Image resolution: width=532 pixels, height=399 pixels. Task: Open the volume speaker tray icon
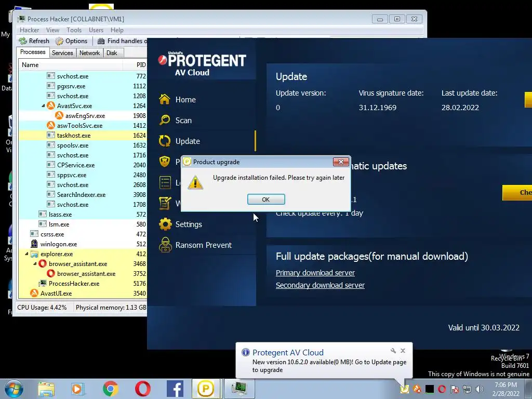(x=480, y=389)
